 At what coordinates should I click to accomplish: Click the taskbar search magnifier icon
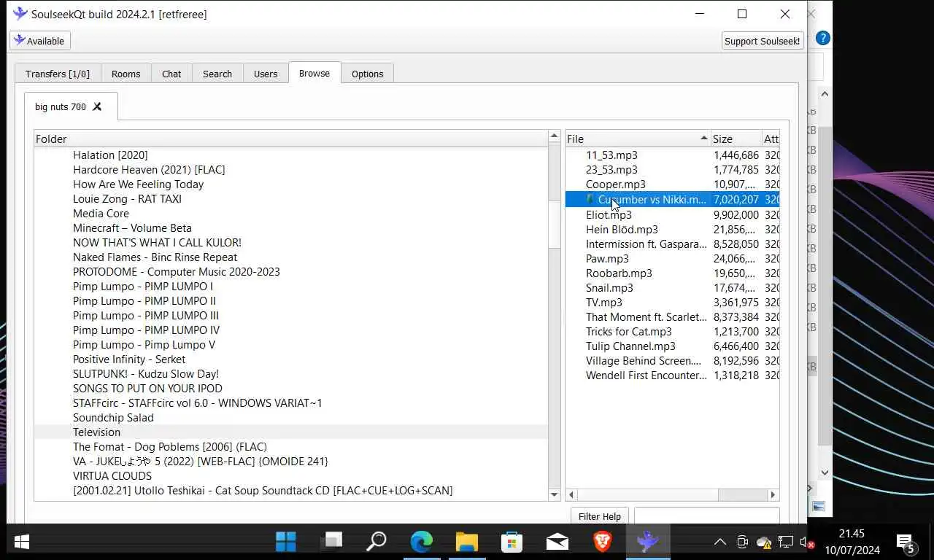[x=376, y=541]
